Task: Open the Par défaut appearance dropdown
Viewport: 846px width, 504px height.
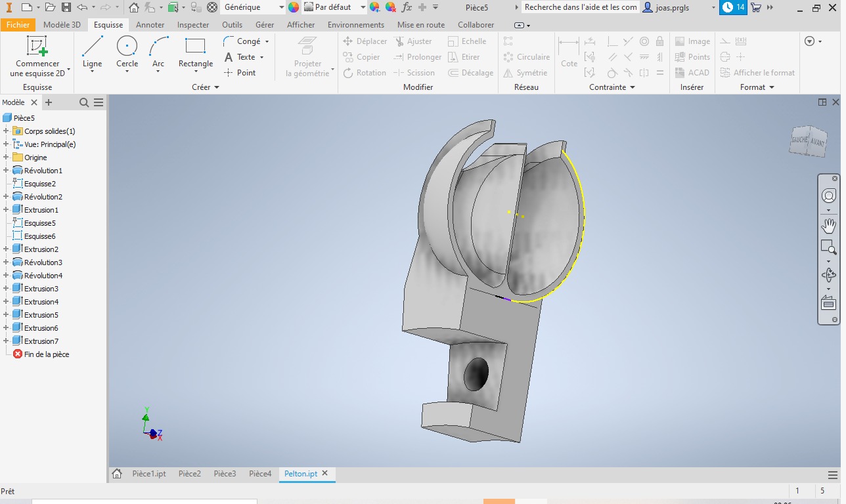Action: pyautogui.click(x=363, y=7)
